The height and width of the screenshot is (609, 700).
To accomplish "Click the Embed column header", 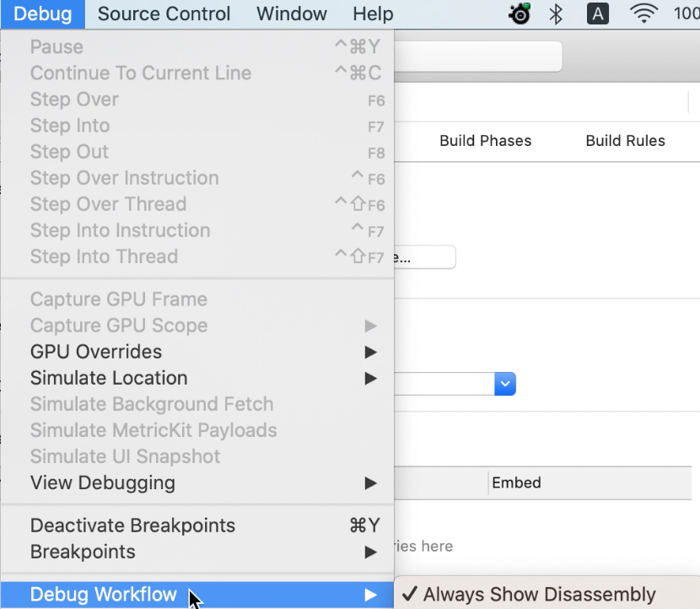I will 516,482.
